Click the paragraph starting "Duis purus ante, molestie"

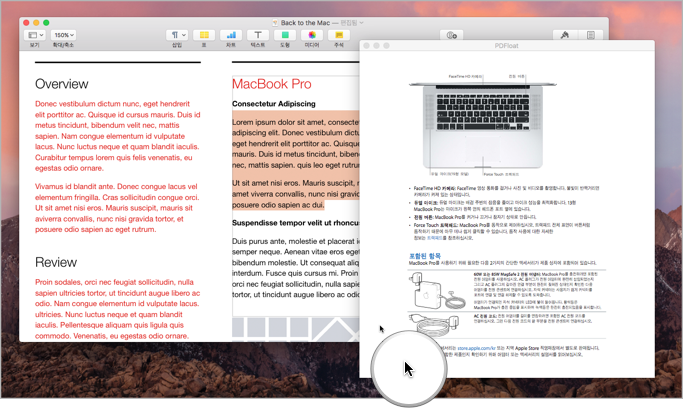(295, 268)
